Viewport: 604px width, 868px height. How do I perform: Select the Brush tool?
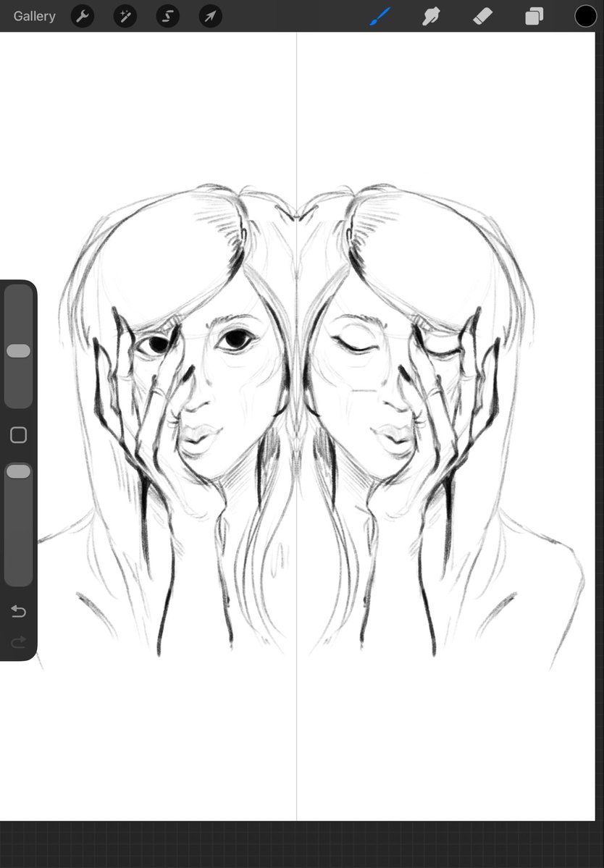(380, 16)
